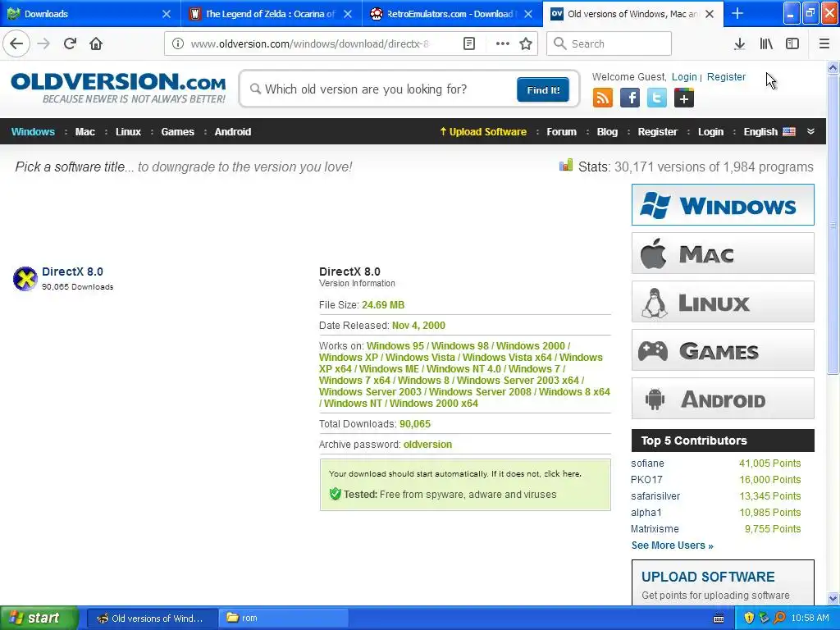The width and height of the screenshot is (840, 630).
Task: Open page actions three-dot menu
Action: point(503,43)
